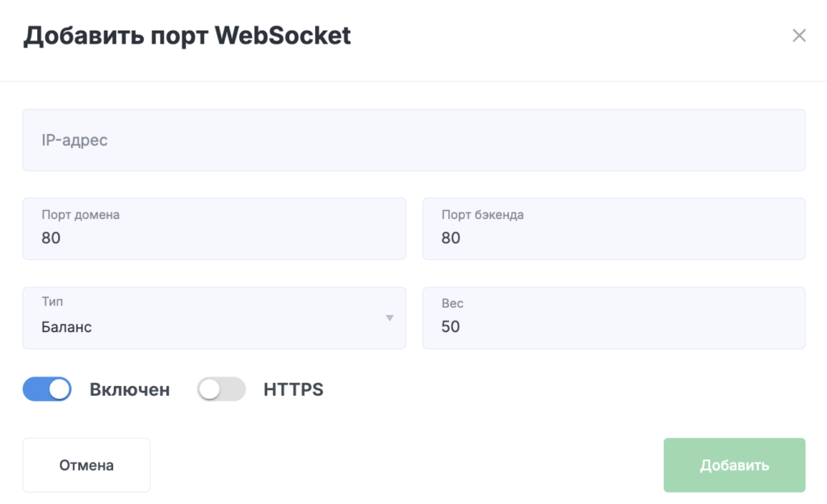Disable the Включен toggle switch
The image size is (827, 504).
(47, 389)
